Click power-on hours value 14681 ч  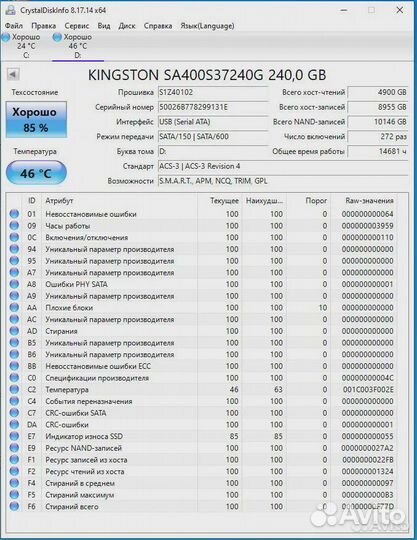tap(378, 152)
